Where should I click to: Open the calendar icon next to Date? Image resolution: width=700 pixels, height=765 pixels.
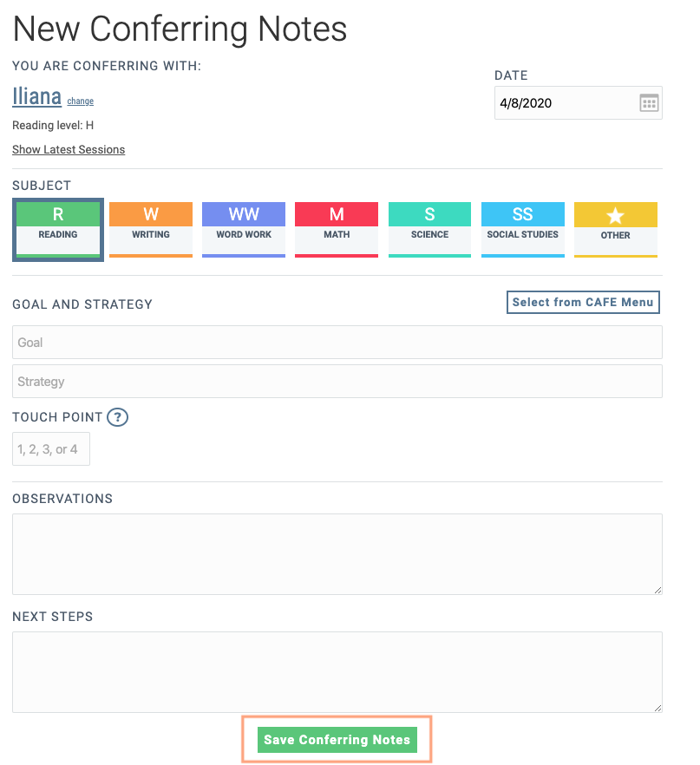point(648,102)
